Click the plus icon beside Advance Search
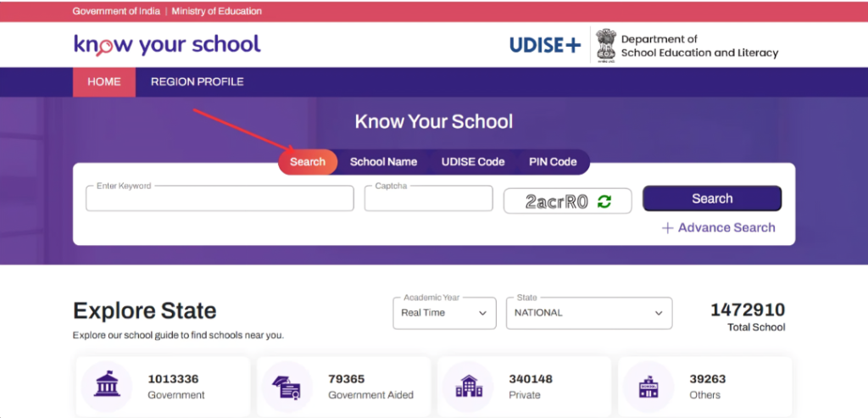Viewport: 868px width, 418px height. tap(667, 228)
